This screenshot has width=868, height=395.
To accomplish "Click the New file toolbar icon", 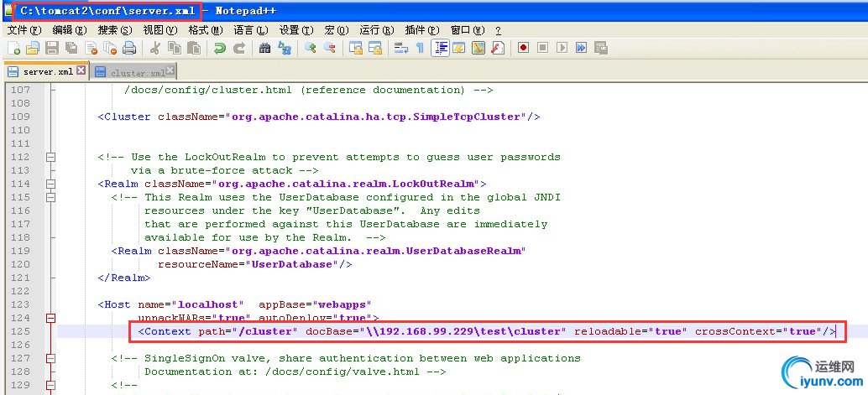I will [13, 48].
